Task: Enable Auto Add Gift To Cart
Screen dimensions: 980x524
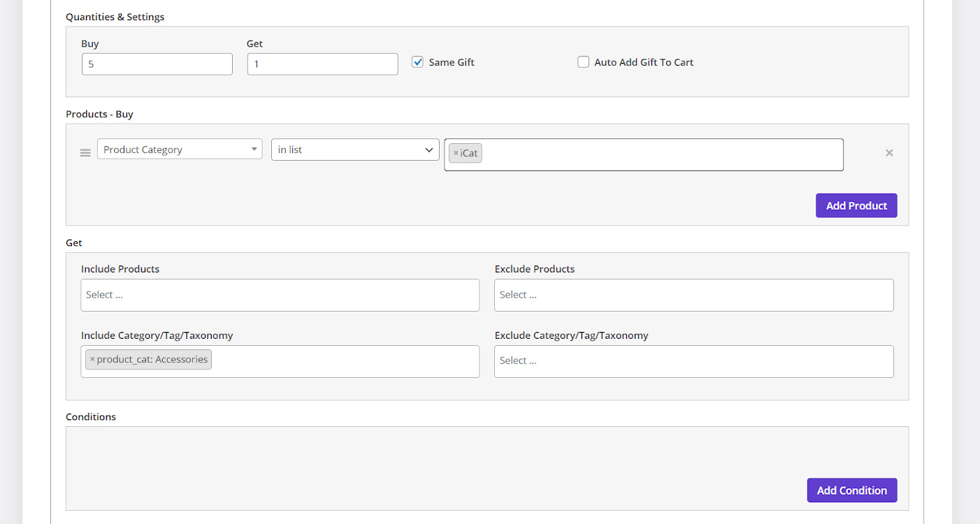Action: coord(583,62)
